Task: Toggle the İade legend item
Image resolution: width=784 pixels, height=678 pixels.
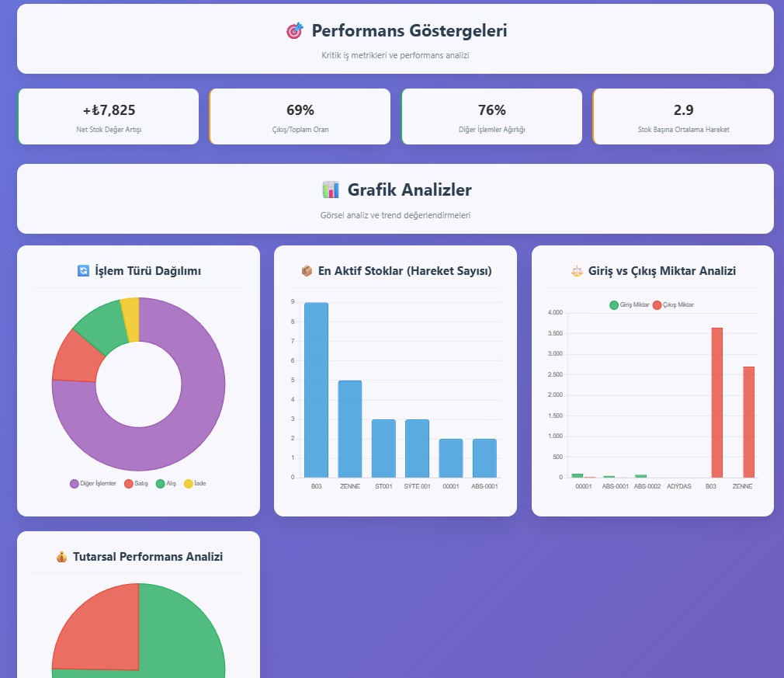Action: coord(195,483)
